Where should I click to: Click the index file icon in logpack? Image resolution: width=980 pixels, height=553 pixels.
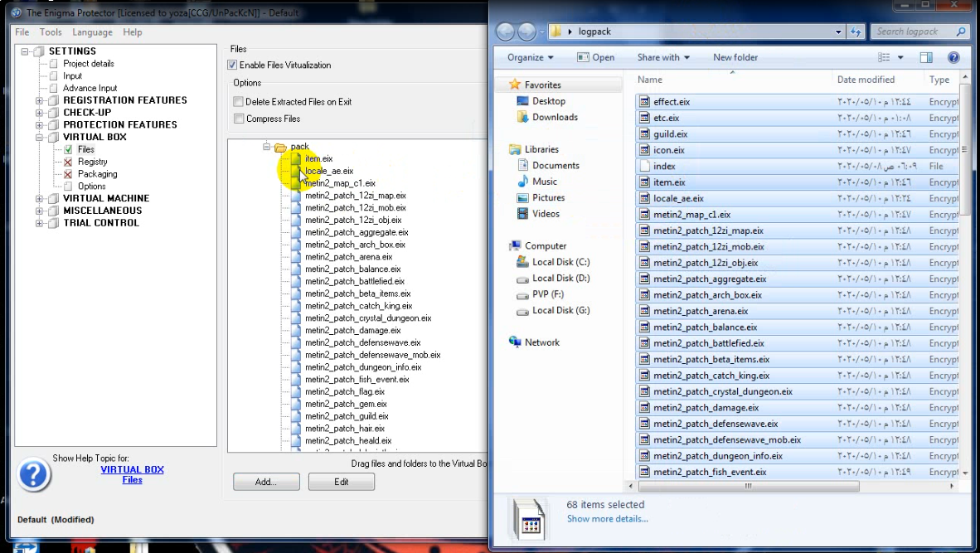644,166
